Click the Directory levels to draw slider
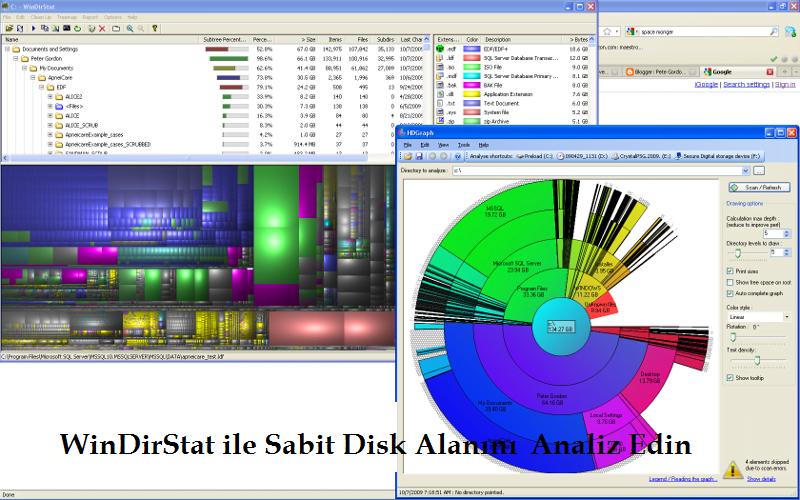The height and width of the screenshot is (500, 800). 737,253
